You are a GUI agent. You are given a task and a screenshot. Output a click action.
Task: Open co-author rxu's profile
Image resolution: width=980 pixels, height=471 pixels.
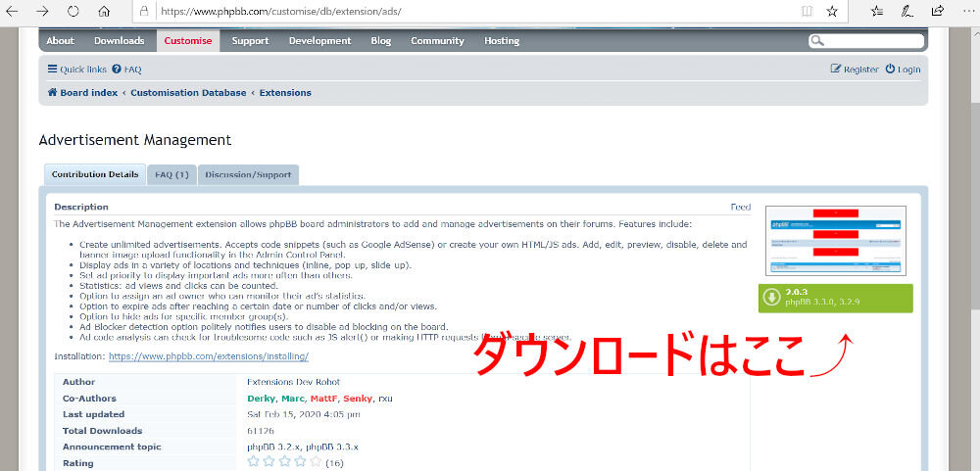(x=385, y=398)
